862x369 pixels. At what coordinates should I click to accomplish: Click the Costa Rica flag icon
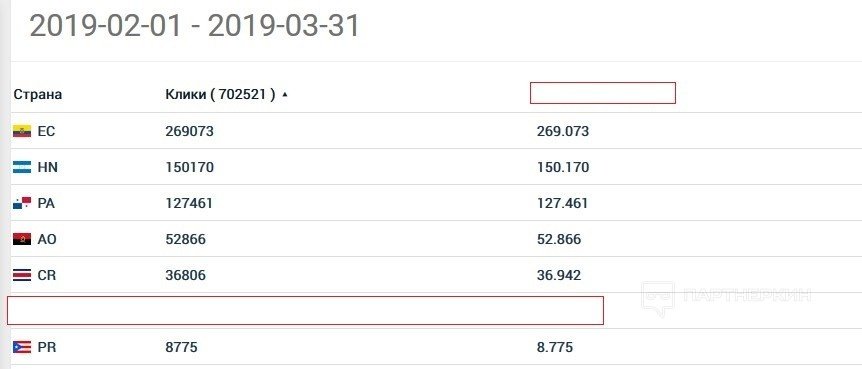(x=22, y=275)
